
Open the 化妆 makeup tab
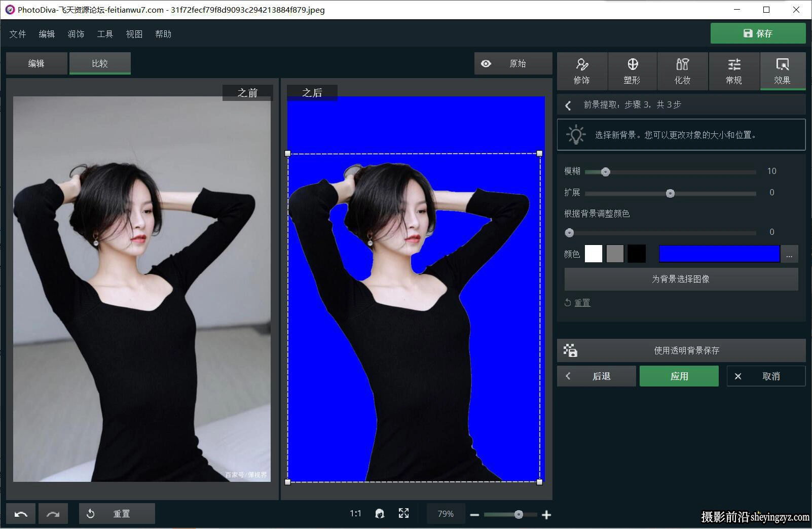[682, 71]
